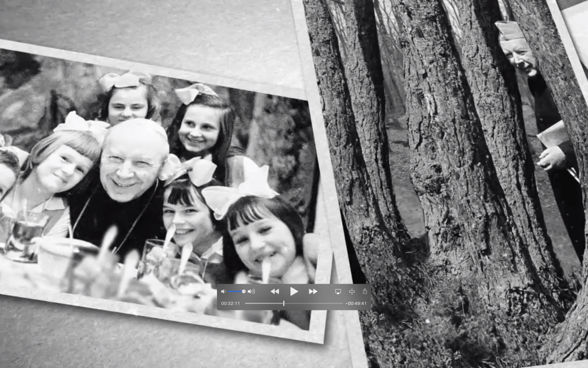Toggle the remaining time display -00:49:41
This screenshot has height=368, width=588.
[357, 303]
